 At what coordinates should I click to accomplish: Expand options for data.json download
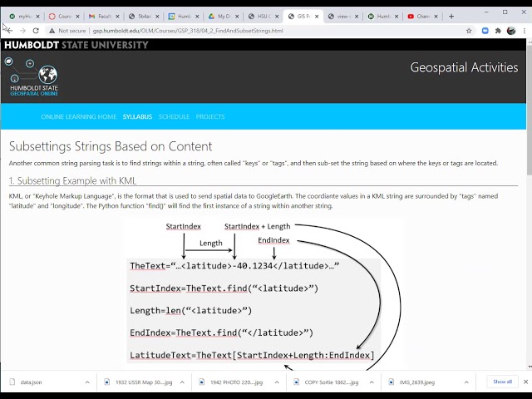pos(87,382)
